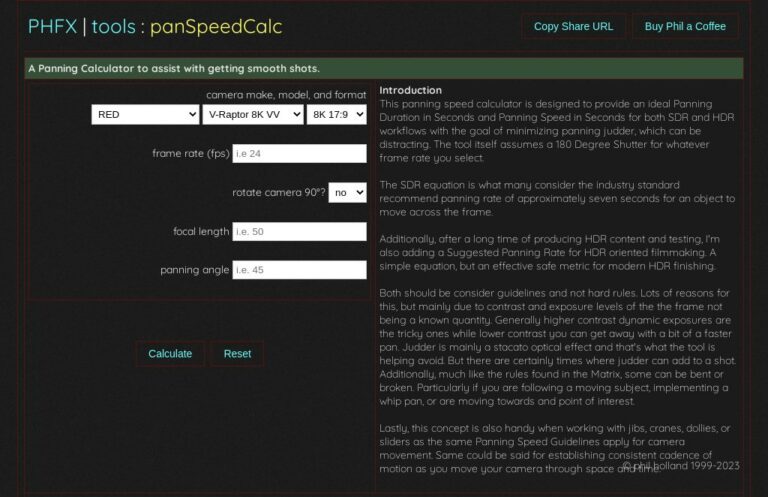Click into the panning angle field
The image size is (768, 497).
coord(299,270)
